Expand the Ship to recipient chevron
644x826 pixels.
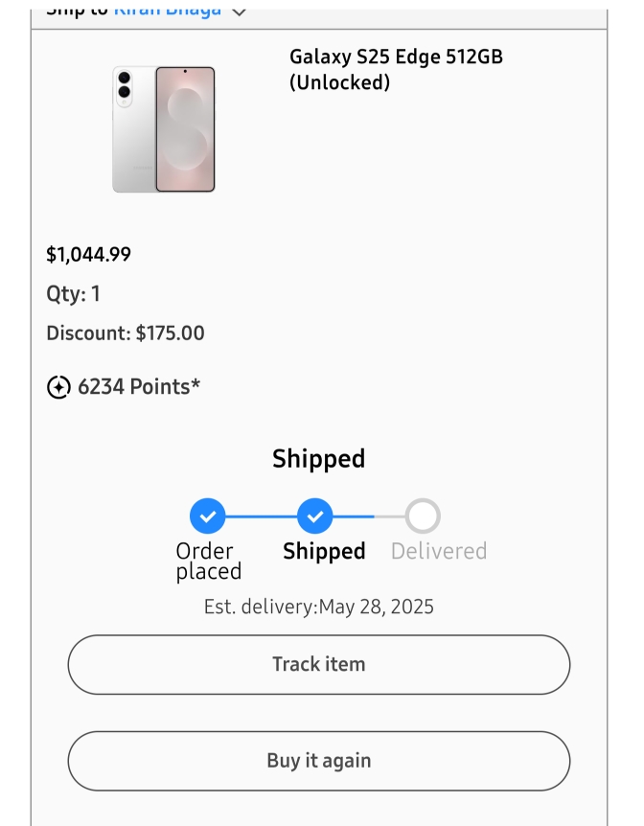239,11
